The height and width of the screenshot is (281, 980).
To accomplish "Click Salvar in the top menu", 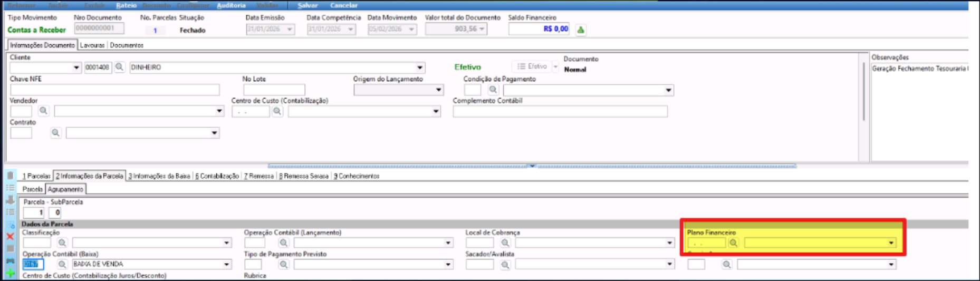I will (308, 5).
